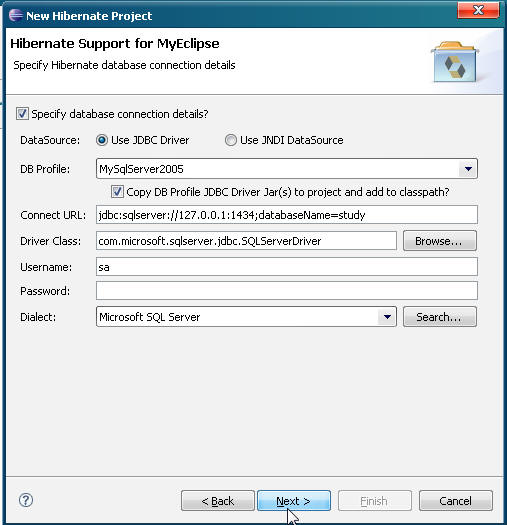Image resolution: width=507 pixels, height=525 pixels.
Task: Go to previous page with Back
Action: pyautogui.click(x=218, y=501)
